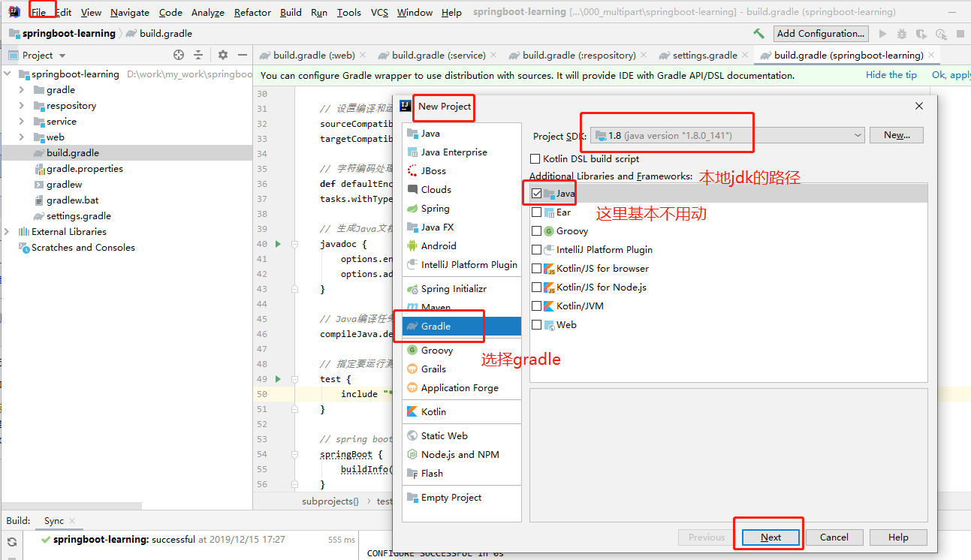The width and height of the screenshot is (971, 560).
Task: Select JBoss project type
Action: click(x=462, y=170)
